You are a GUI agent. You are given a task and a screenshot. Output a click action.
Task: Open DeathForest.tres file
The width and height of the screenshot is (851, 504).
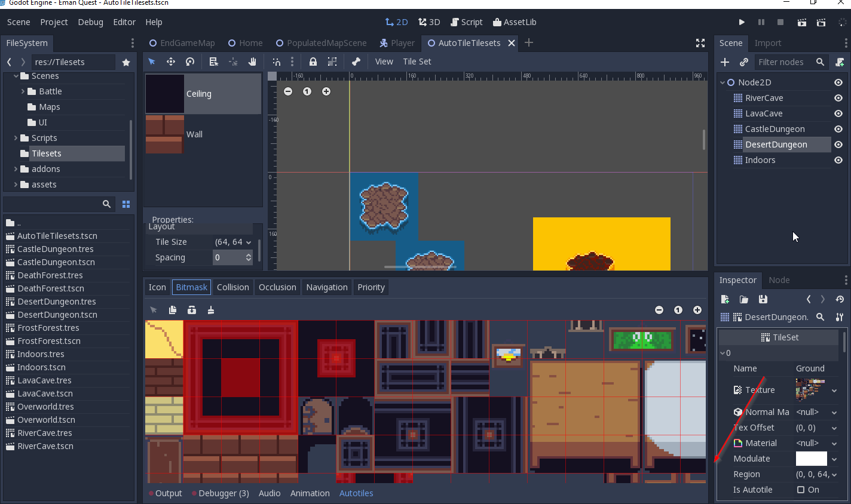[x=50, y=275]
